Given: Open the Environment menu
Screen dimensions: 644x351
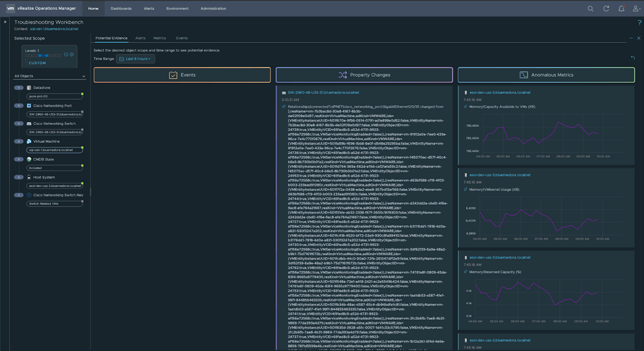Looking at the screenshot, I should 177,9.
